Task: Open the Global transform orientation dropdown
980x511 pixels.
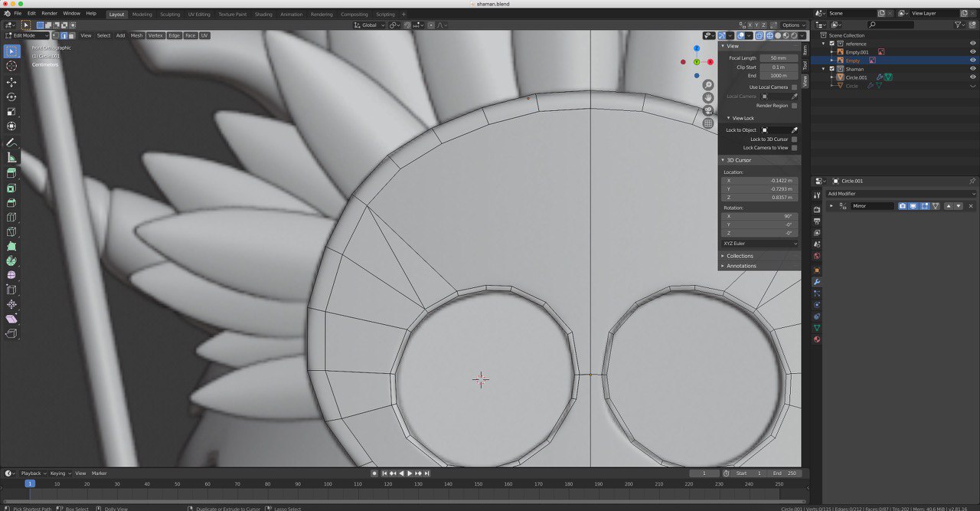Action: pos(369,25)
